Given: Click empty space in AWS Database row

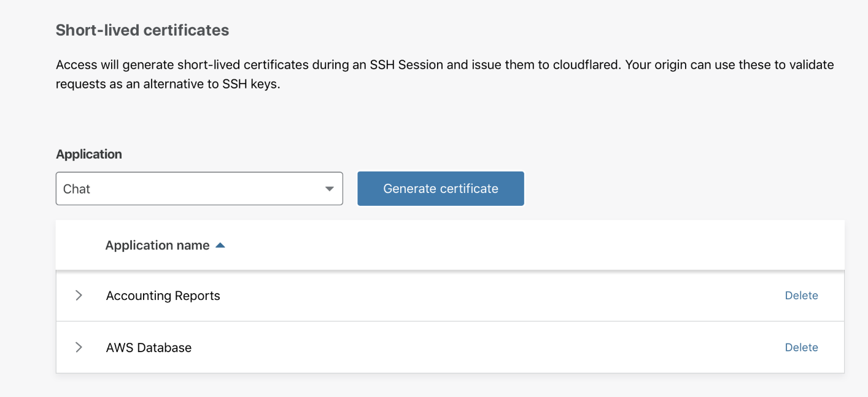Looking at the screenshot, I should [491, 347].
